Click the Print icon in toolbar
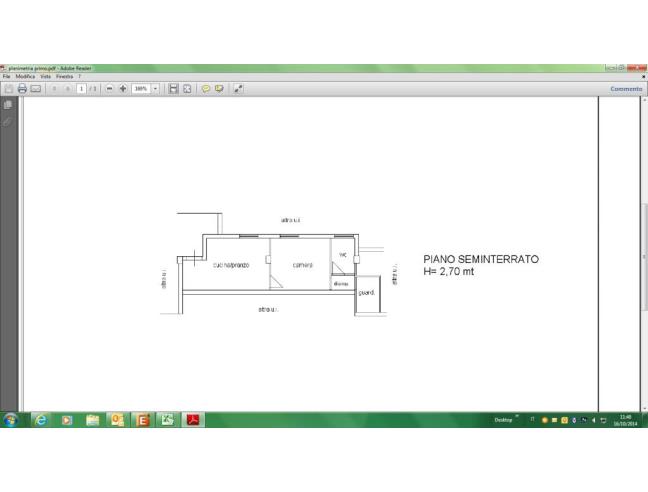This screenshot has width=648, height=492. coord(22,88)
